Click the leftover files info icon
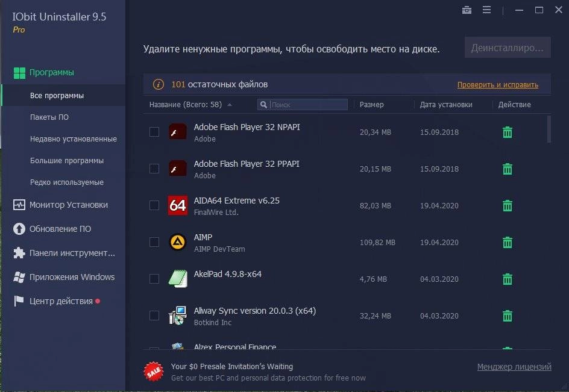The image size is (569, 392). (x=158, y=84)
